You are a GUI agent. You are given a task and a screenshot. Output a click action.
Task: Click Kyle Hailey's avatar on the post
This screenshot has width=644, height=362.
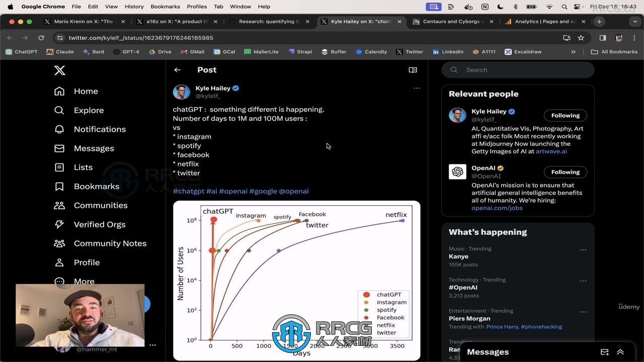(x=182, y=92)
